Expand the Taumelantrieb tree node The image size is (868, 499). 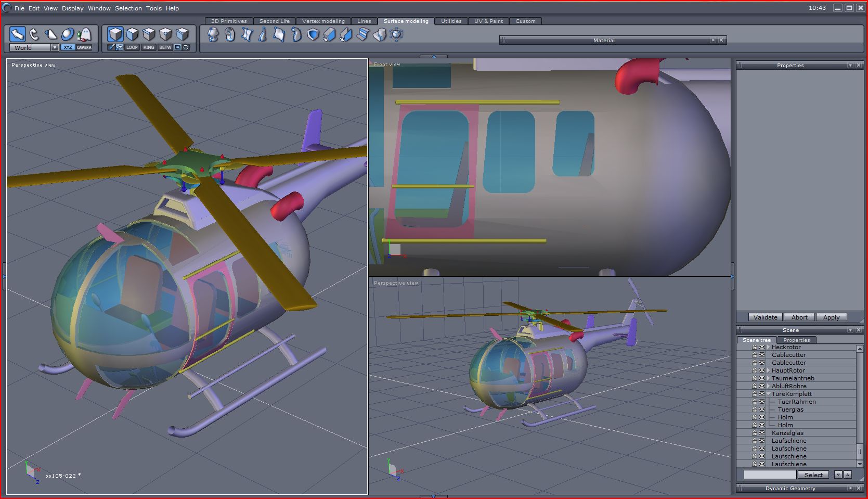pos(769,378)
